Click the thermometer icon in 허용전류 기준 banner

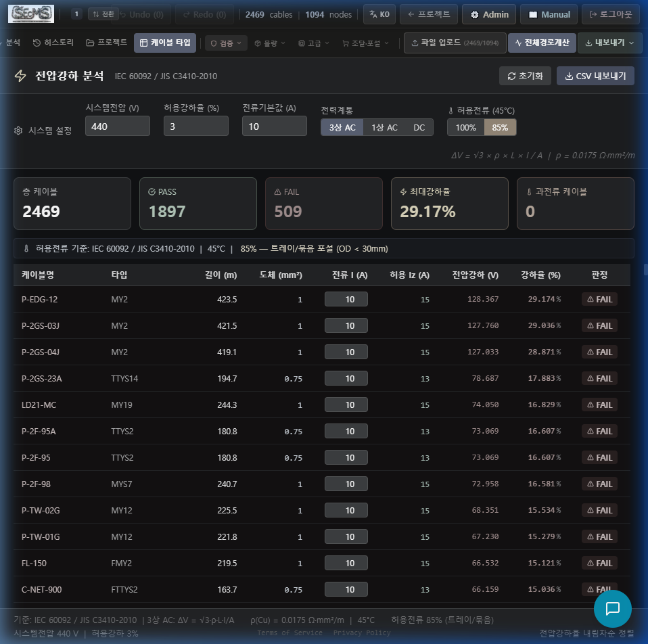pyautogui.click(x=26, y=248)
